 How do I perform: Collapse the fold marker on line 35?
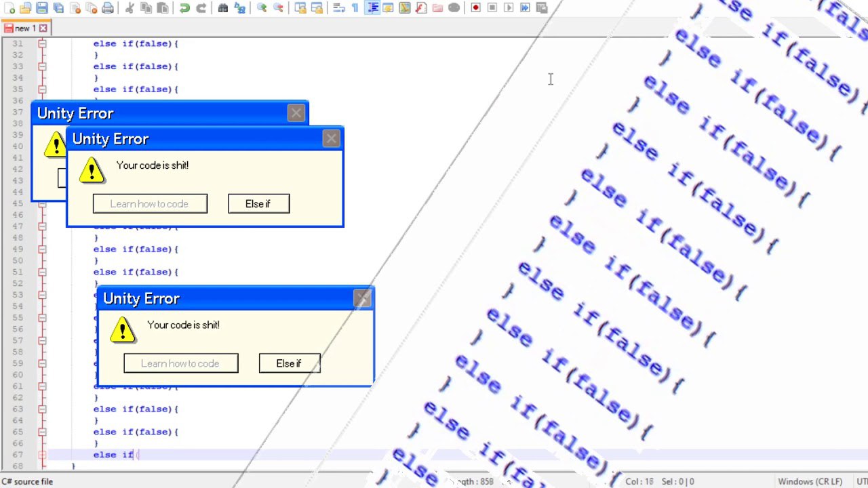[42, 89]
